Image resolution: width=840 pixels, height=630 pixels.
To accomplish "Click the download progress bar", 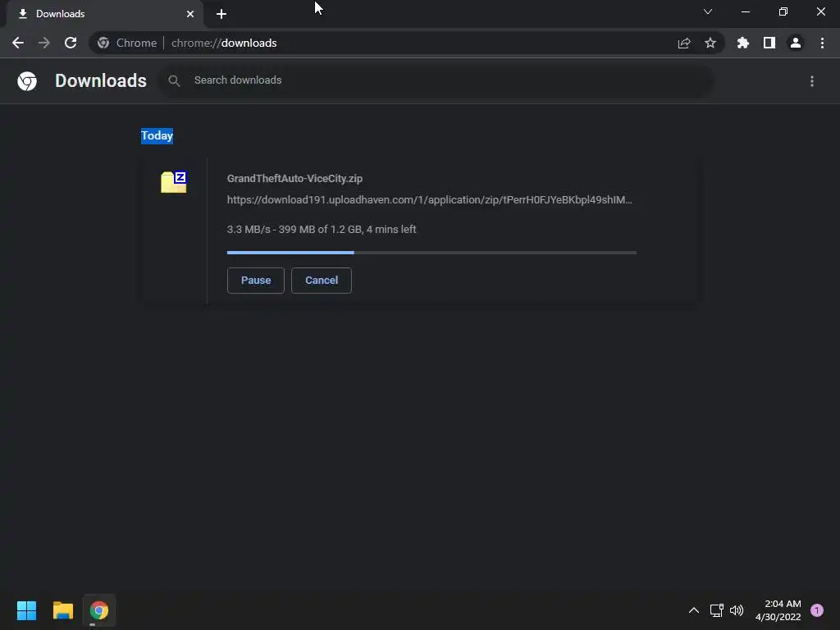I will click(x=431, y=253).
